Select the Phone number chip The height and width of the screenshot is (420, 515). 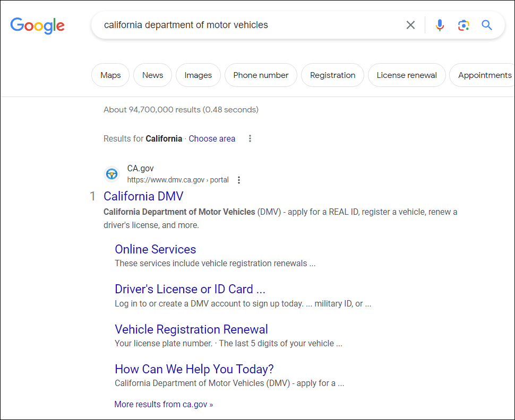261,75
